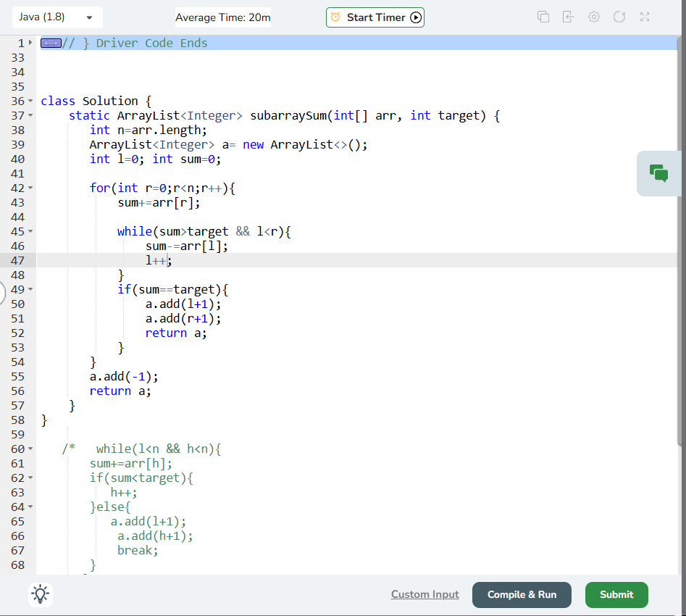This screenshot has height=616, width=686.
Task: Collapse the comment fold at line 60
Action: click(x=30, y=449)
